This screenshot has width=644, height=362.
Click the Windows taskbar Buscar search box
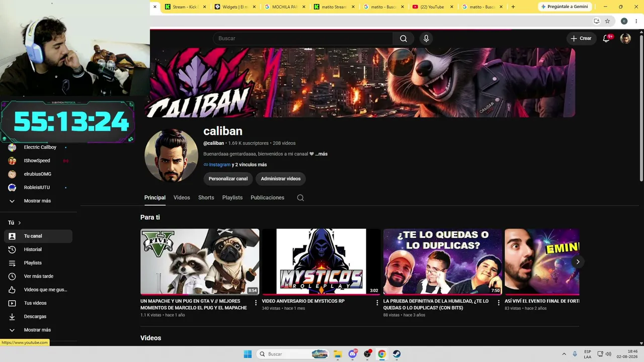click(293, 354)
